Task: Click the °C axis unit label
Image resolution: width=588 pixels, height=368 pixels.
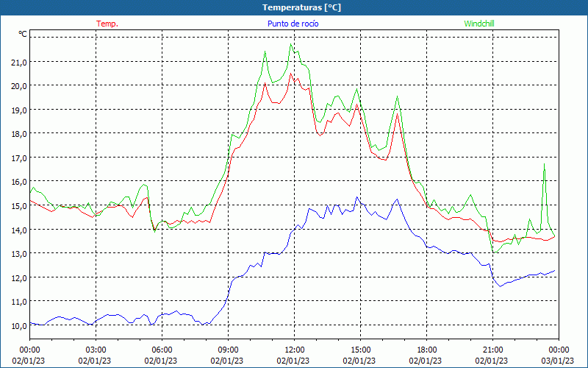Action: click(x=23, y=34)
